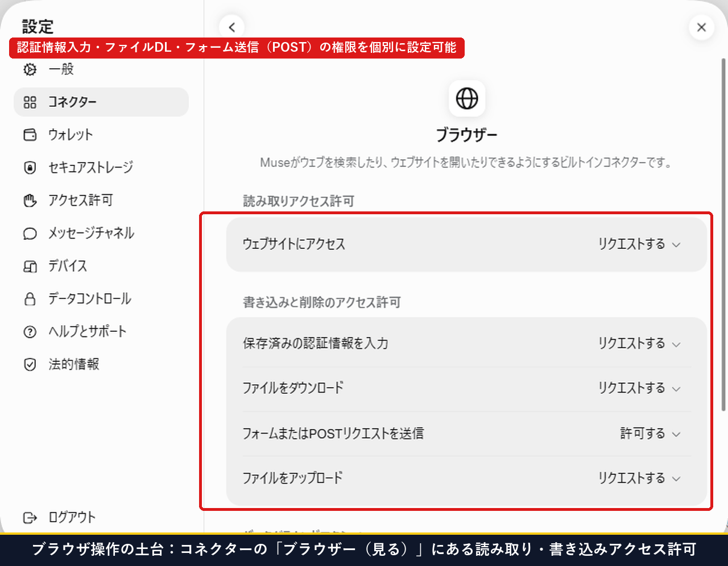
Task: Select コネクター in the sidebar
Action: click(x=101, y=102)
